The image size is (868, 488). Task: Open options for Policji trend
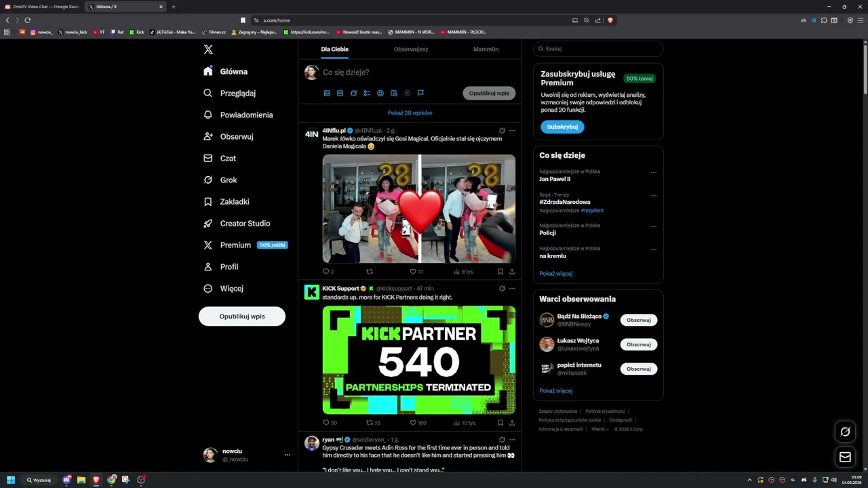[x=654, y=226]
